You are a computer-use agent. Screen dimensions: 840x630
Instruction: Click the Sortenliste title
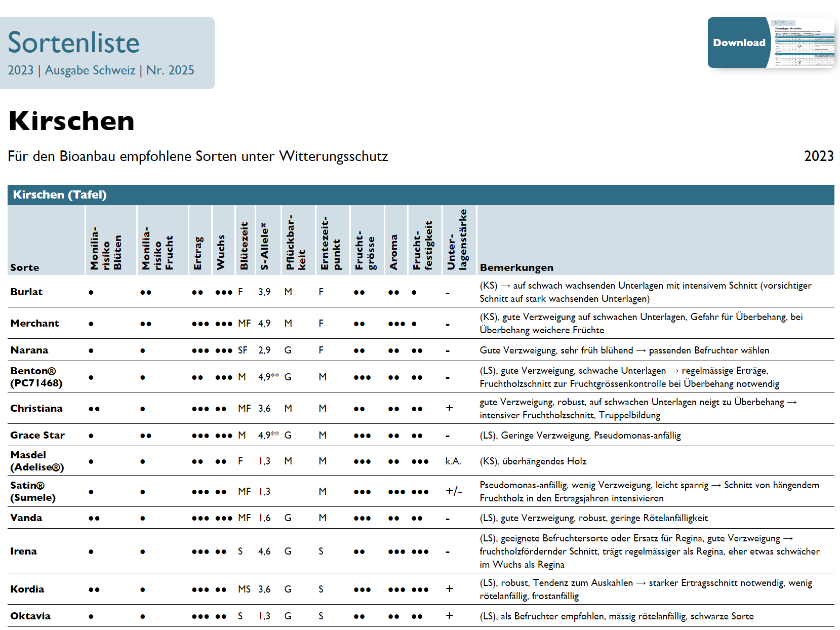pyautogui.click(x=74, y=43)
